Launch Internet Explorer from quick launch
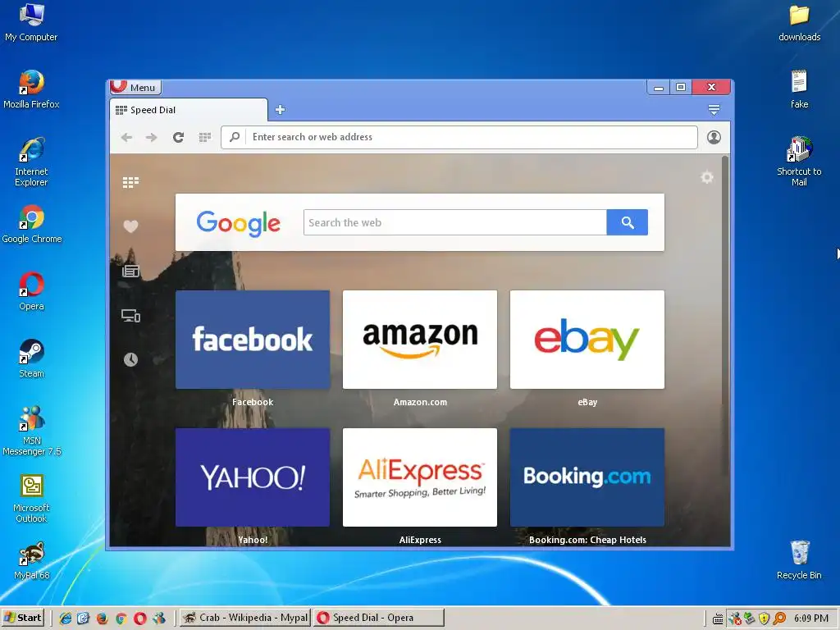 [65, 619]
